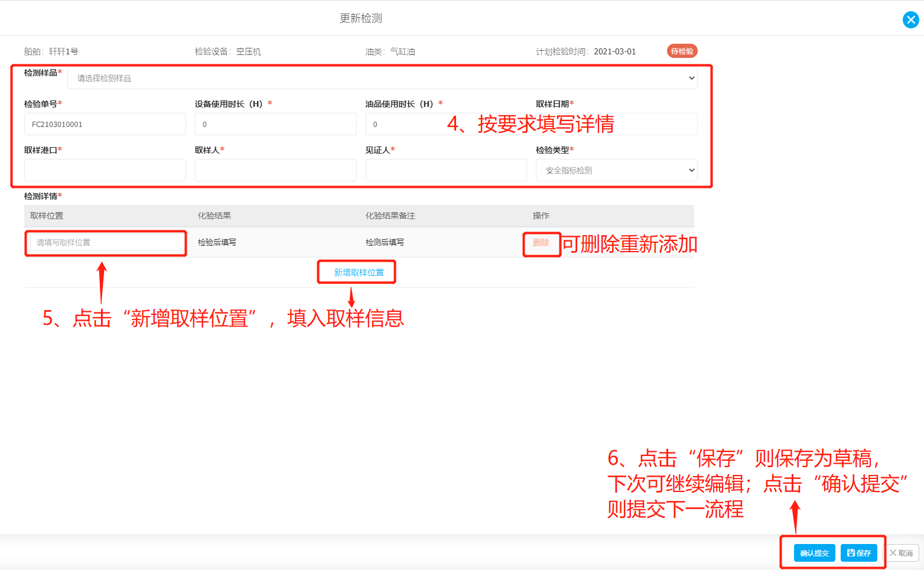Select the 操作 column header
This screenshot has width=924, height=570.
(541, 216)
